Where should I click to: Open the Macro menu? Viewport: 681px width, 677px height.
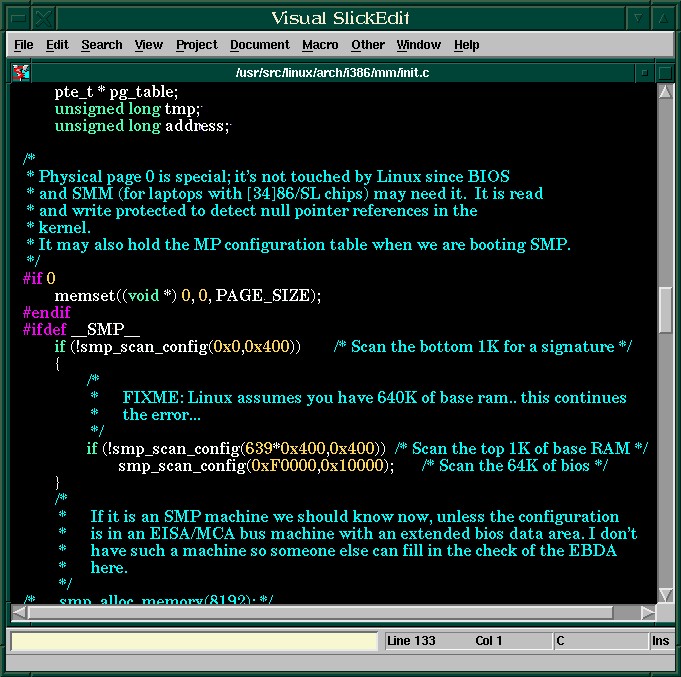pos(320,45)
